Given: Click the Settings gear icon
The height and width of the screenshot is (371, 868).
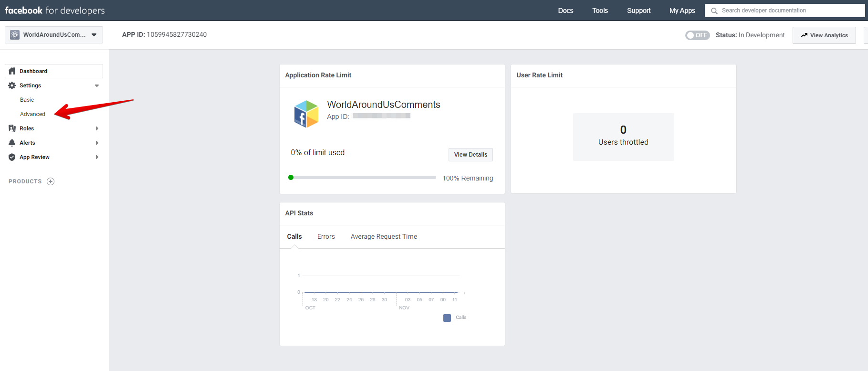Looking at the screenshot, I should [x=12, y=85].
